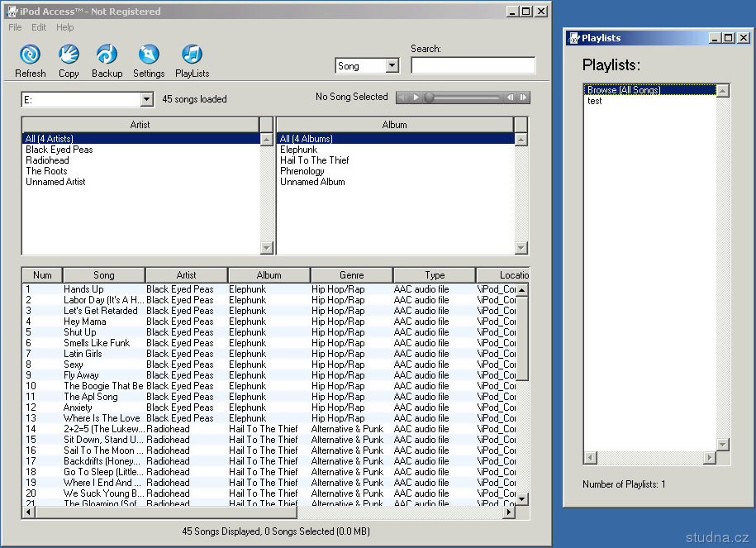Viewport: 756px width, 548px height.
Task: Click the playback seek slider knob
Action: [429, 98]
